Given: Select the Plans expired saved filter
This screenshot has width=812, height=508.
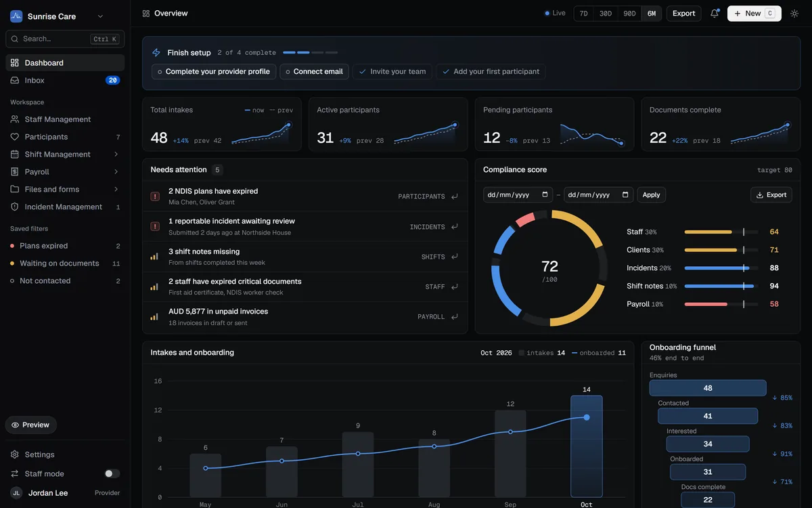Looking at the screenshot, I should click(65, 246).
